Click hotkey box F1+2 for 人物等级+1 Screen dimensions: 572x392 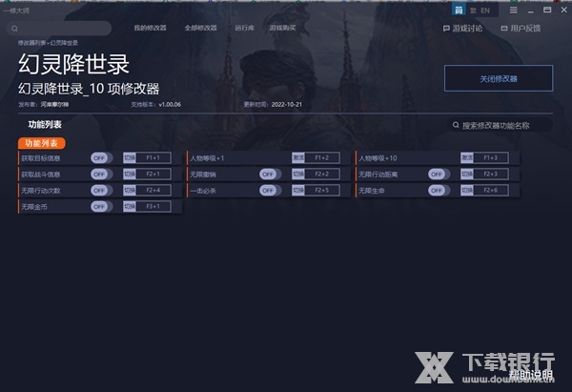[322, 157]
